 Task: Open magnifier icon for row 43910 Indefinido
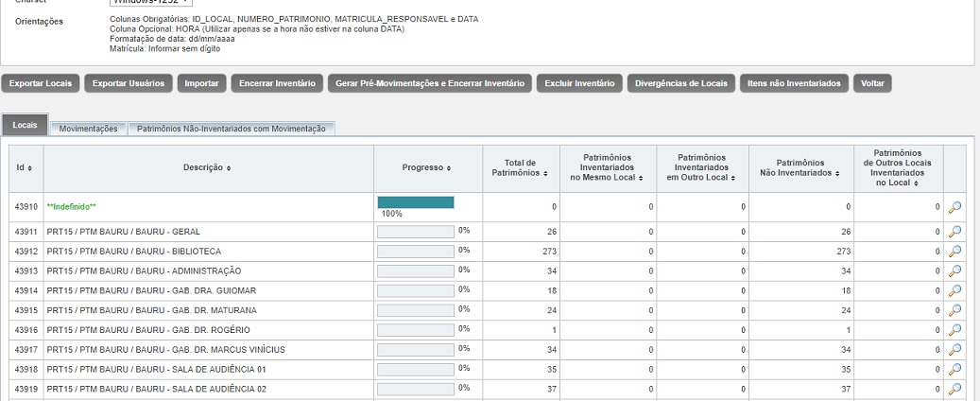pos(954,207)
